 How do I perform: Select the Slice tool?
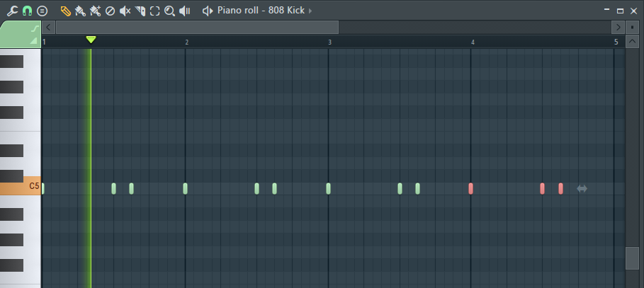click(140, 11)
